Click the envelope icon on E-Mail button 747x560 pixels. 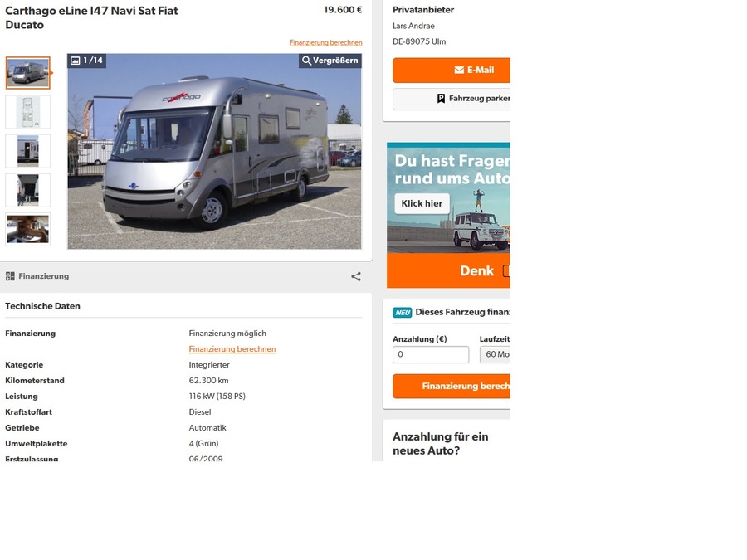[x=459, y=70]
